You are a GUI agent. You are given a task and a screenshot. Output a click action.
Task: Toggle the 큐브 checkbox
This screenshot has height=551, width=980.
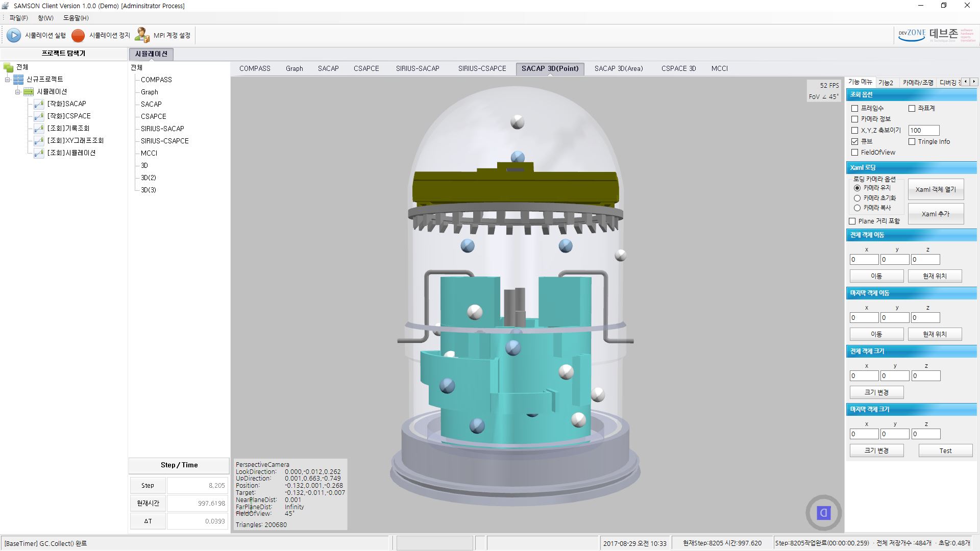[854, 141]
